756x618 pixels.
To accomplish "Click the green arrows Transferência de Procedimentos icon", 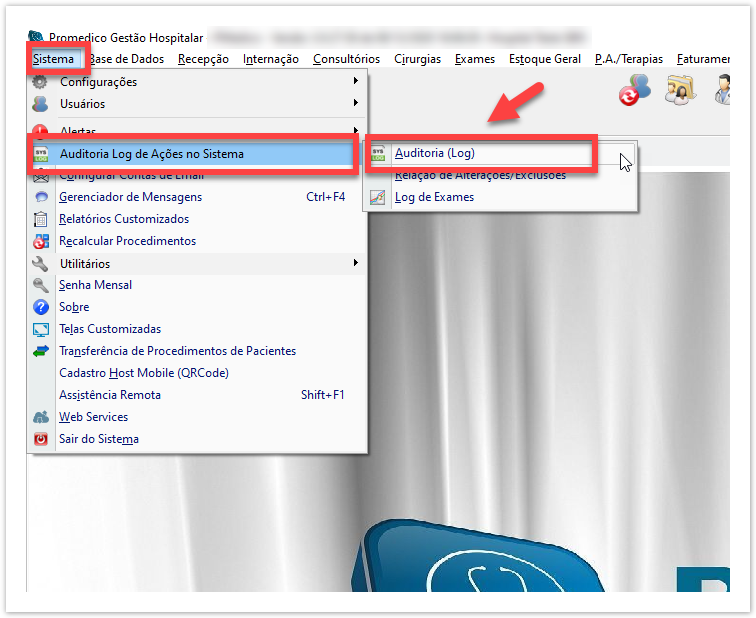I will point(41,351).
